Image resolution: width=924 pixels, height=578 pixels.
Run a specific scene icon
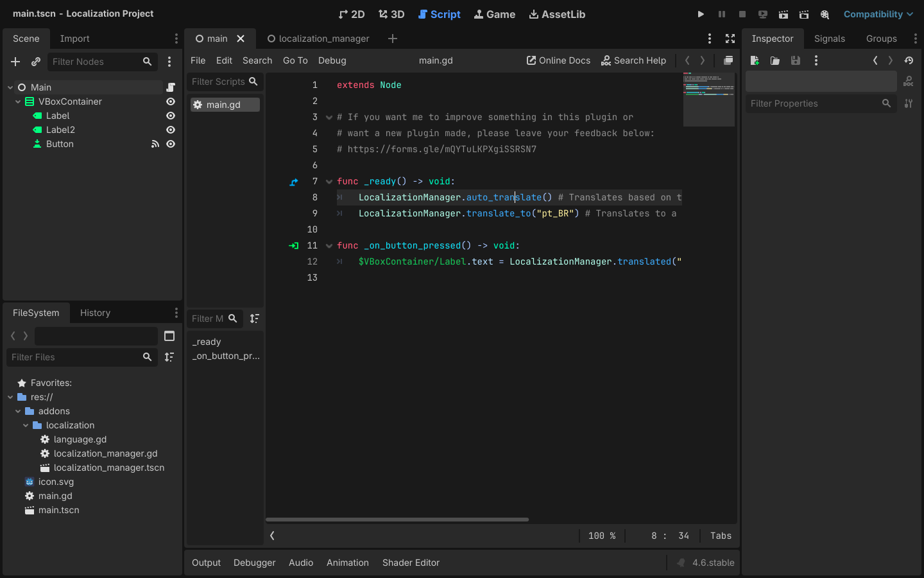pos(804,14)
